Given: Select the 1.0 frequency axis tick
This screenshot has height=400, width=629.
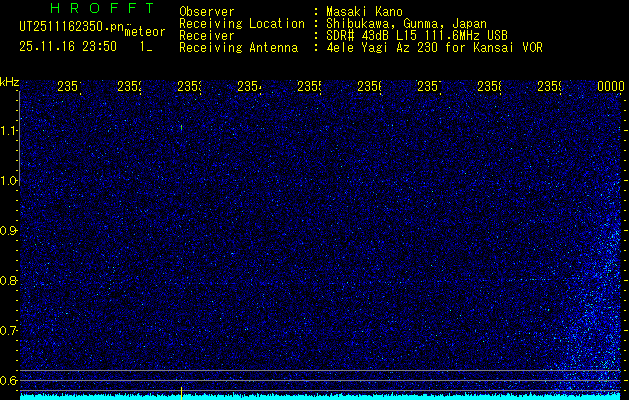Looking at the screenshot, I should point(9,181).
